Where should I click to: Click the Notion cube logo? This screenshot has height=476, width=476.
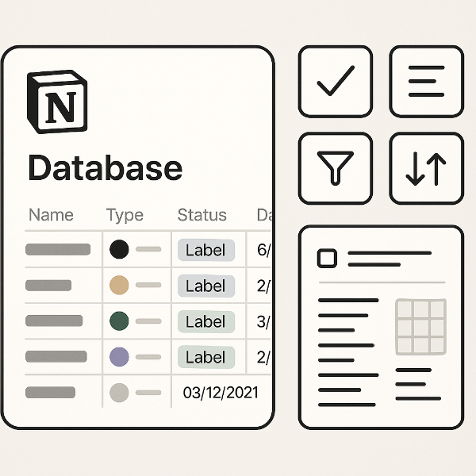(57, 102)
